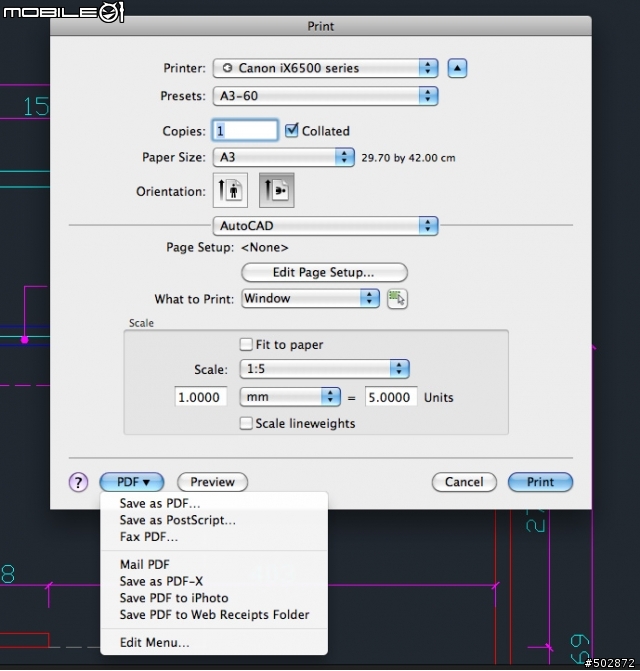Screen dimensions: 640x671
Task: Click the 1.0000 scale value field
Action: (x=201, y=397)
